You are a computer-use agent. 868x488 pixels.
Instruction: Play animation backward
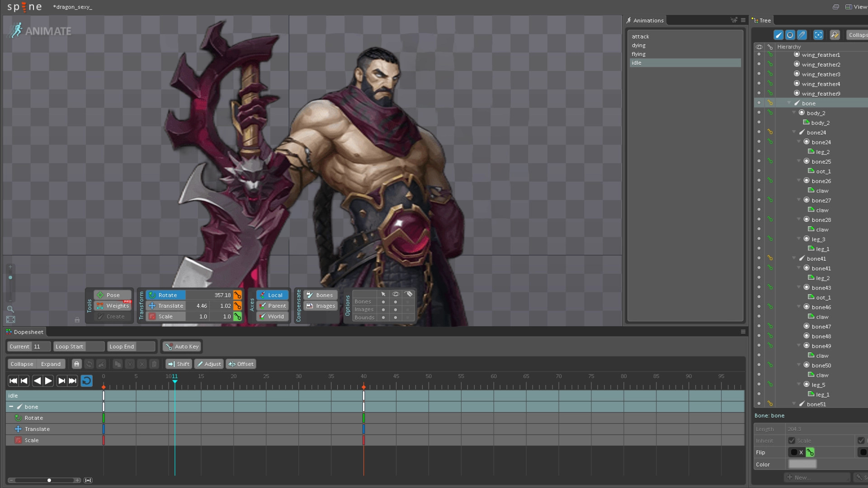coord(38,381)
